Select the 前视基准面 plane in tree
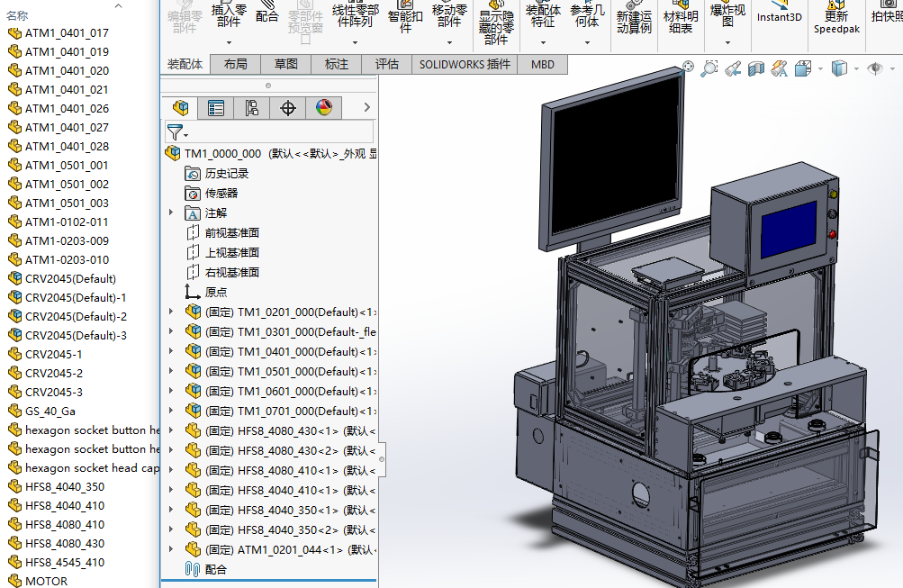The height and width of the screenshot is (588, 903). 231,232
